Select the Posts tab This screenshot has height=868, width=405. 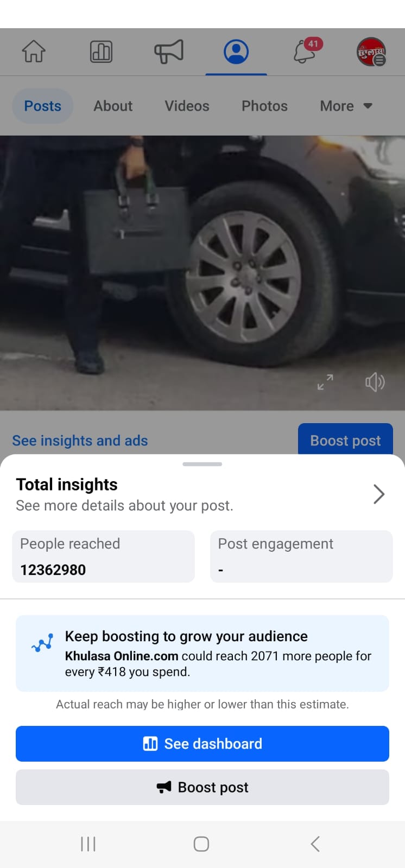tap(42, 106)
